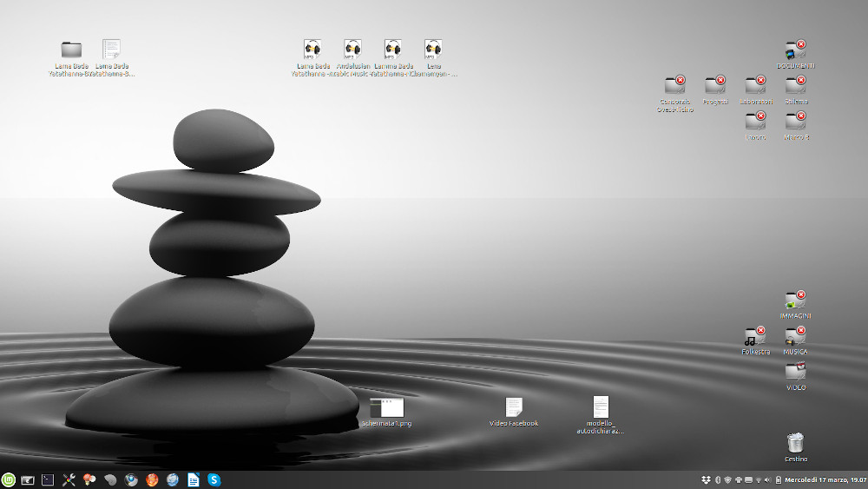Click the show desktop panel button

click(x=28, y=479)
